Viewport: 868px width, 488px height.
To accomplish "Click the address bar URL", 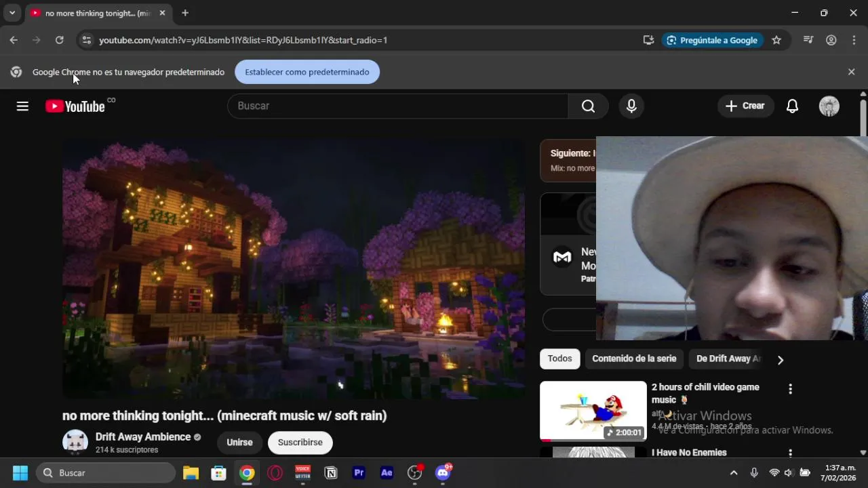I will click(x=243, y=40).
